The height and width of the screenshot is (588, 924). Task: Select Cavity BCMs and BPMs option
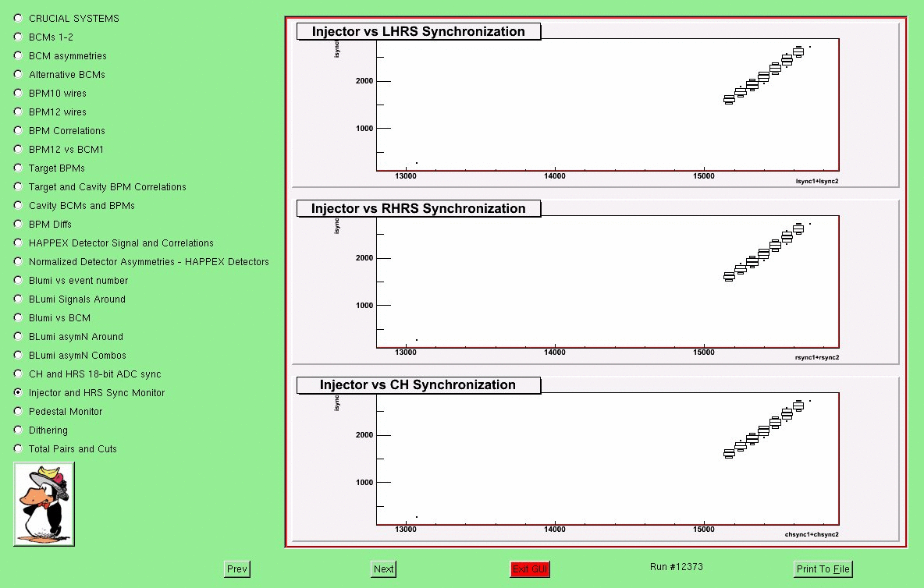(18, 205)
